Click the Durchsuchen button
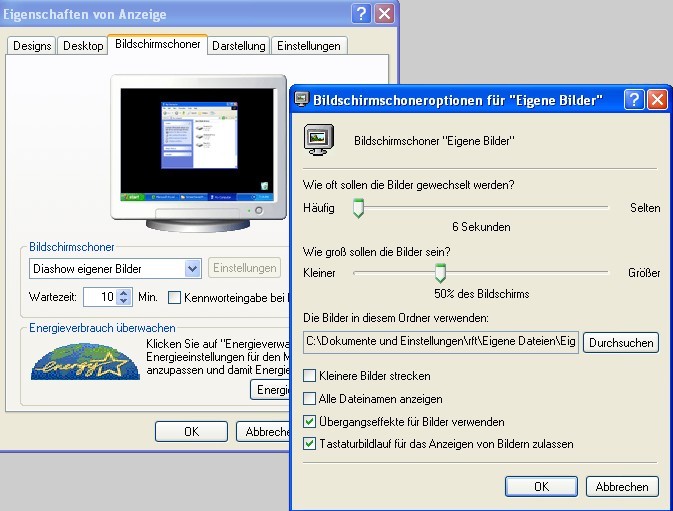This screenshot has width=673, height=511. coord(620,342)
